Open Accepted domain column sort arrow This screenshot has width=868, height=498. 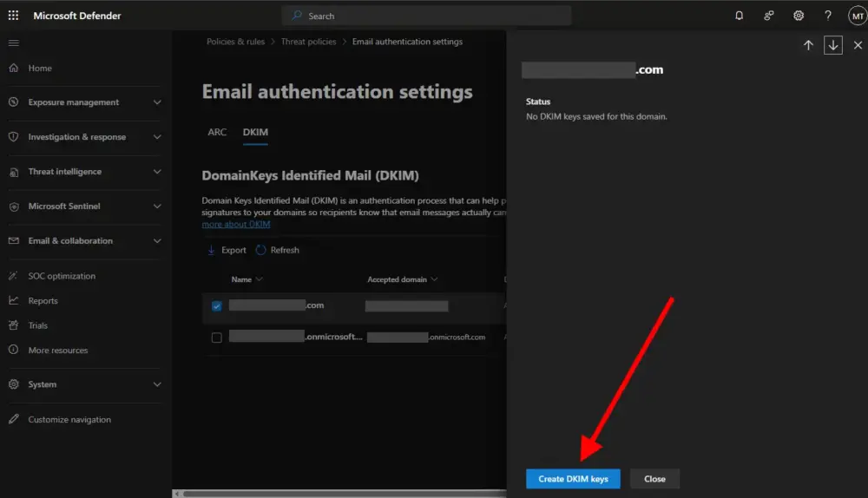point(434,279)
